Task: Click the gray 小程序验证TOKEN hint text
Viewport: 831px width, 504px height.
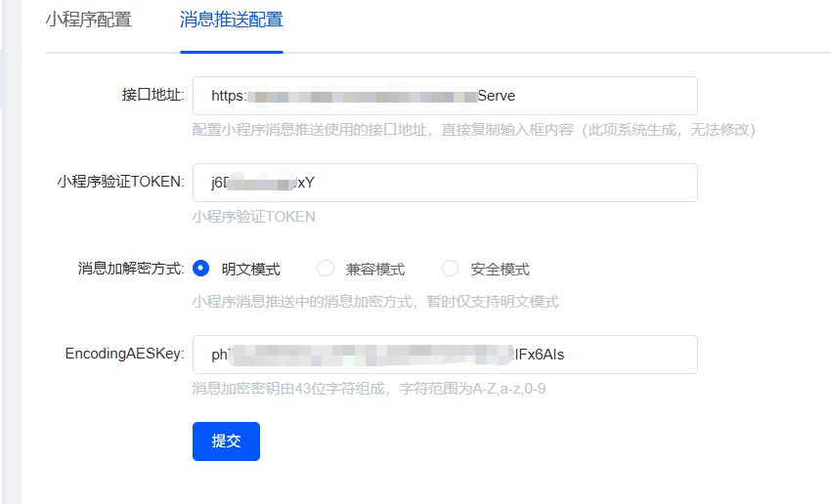Action: [x=254, y=217]
